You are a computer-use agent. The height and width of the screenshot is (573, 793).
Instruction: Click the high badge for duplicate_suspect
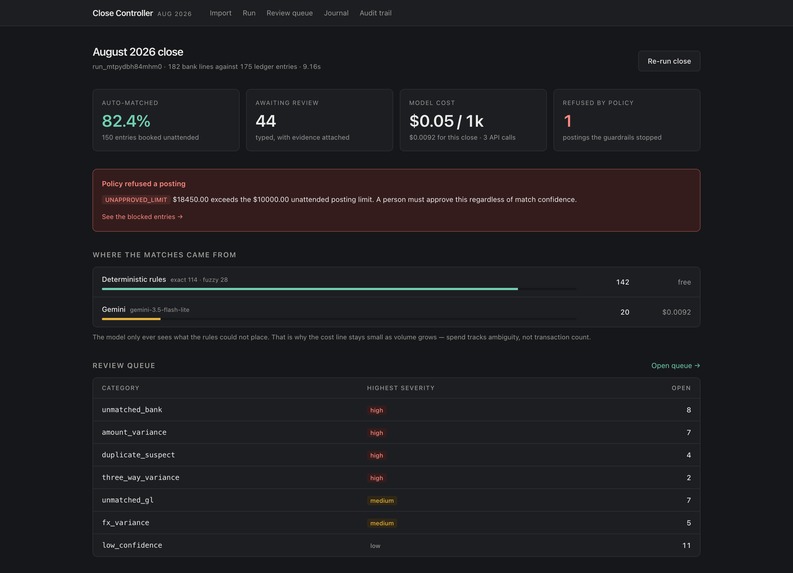pyautogui.click(x=376, y=455)
